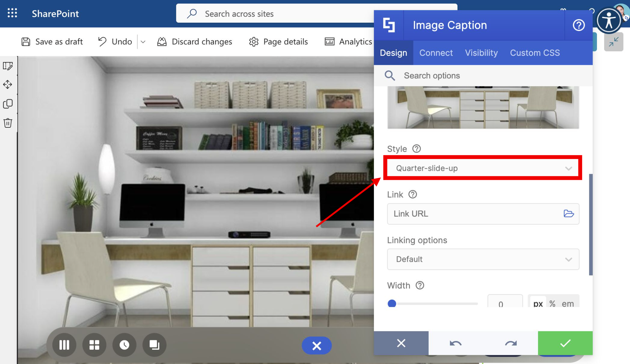Open the SharePoint app launcher grid

12,13
